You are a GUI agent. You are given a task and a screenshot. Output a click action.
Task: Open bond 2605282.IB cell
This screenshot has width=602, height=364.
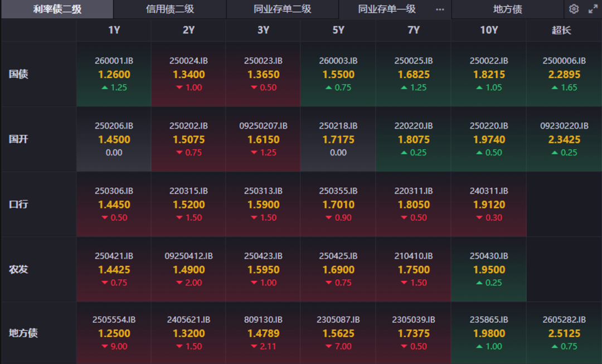[564, 333]
